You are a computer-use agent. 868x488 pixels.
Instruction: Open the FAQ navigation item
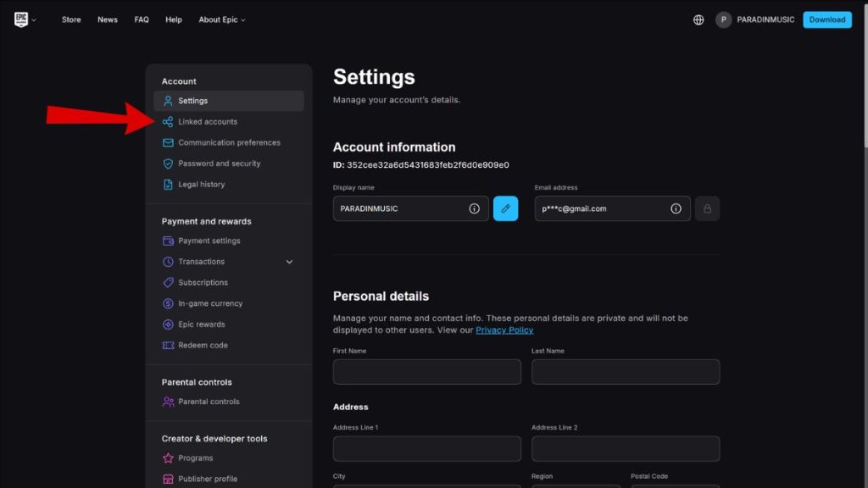click(142, 19)
